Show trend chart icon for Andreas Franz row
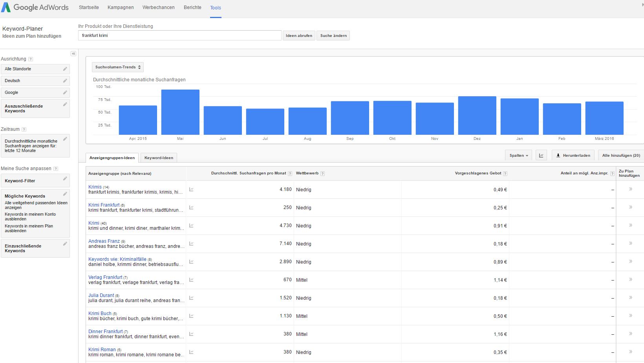The width and height of the screenshot is (644, 363). (x=191, y=244)
